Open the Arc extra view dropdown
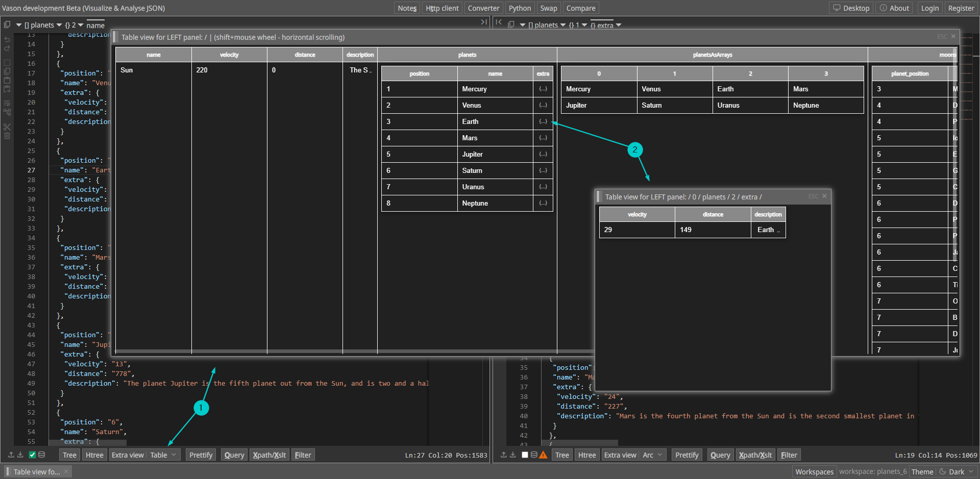The height and width of the screenshot is (479, 980). tap(653, 455)
